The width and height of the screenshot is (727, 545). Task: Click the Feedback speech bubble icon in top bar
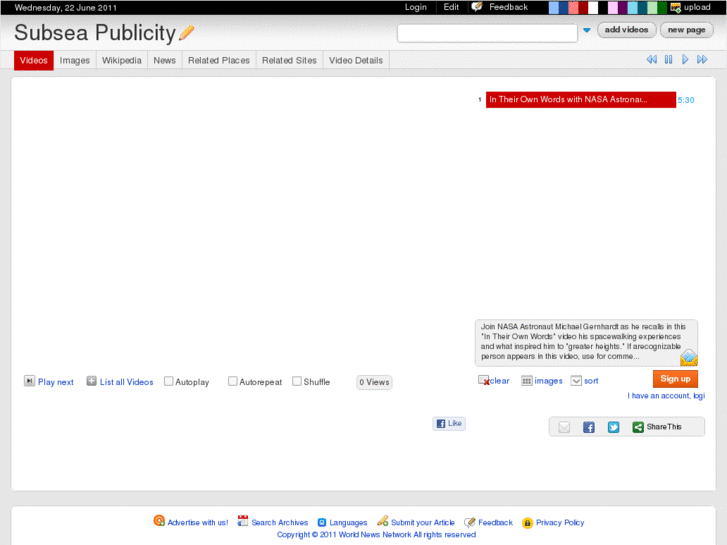click(477, 7)
